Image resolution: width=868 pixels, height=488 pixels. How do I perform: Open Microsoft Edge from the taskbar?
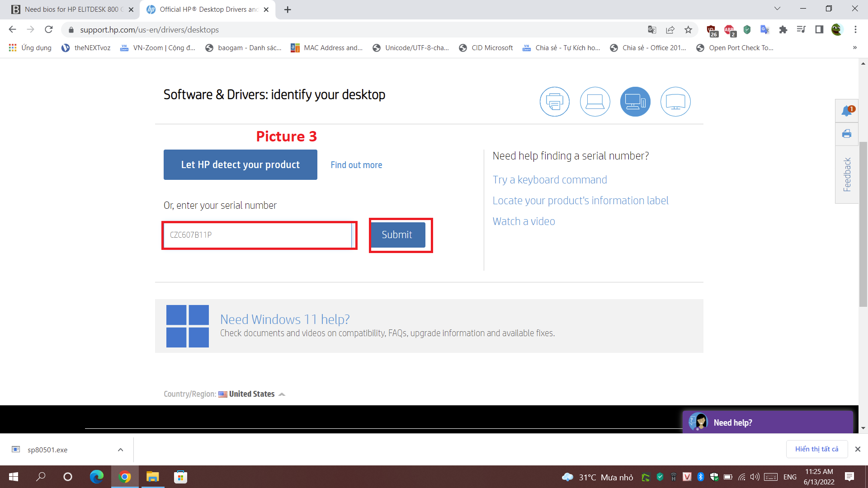point(96,477)
